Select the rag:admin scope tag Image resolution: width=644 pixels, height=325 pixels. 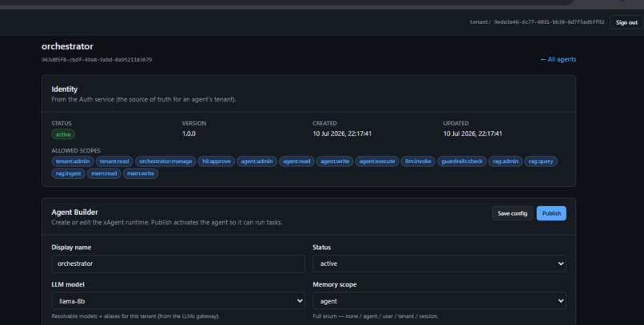505,161
